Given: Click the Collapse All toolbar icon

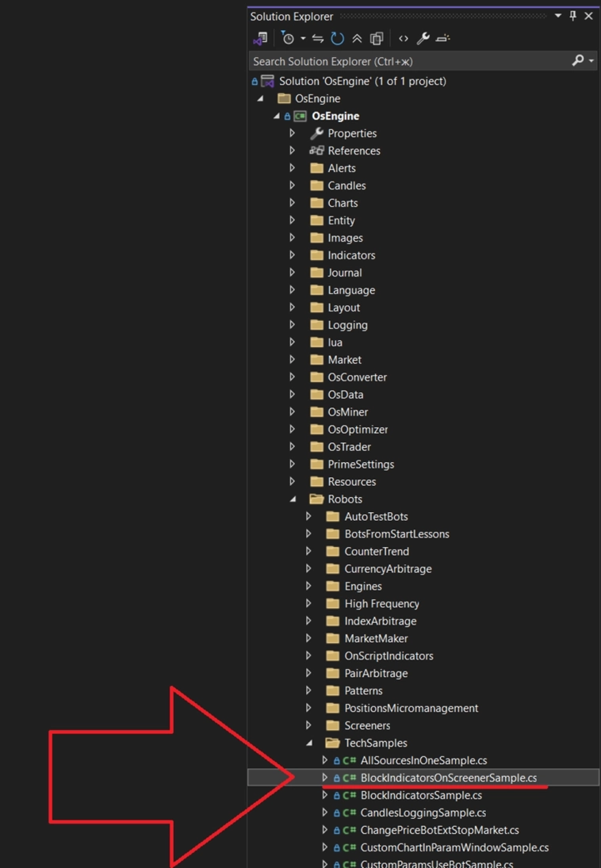Looking at the screenshot, I should pos(357,38).
